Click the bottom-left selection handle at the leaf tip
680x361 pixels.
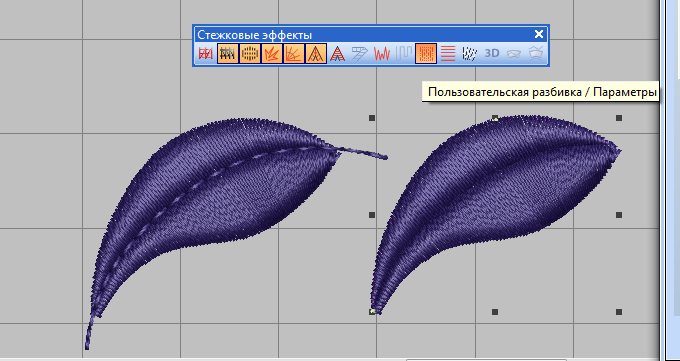click(372, 312)
